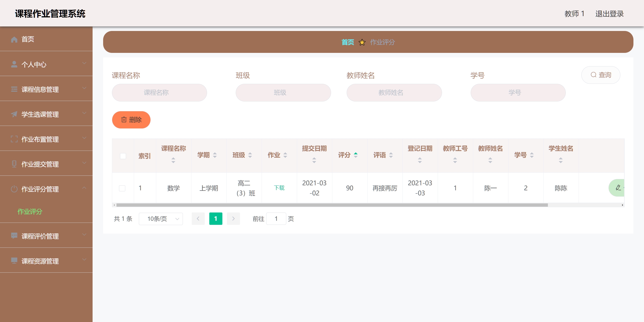Image resolution: width=644 pixels, height=322 pixels.
Task: Sort table by 作业 column
Action: click(x=285, y=155)
